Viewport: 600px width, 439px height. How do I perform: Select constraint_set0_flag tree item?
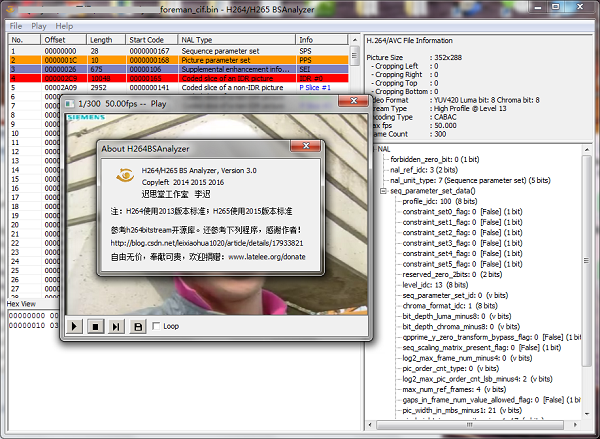click(462, 212)
